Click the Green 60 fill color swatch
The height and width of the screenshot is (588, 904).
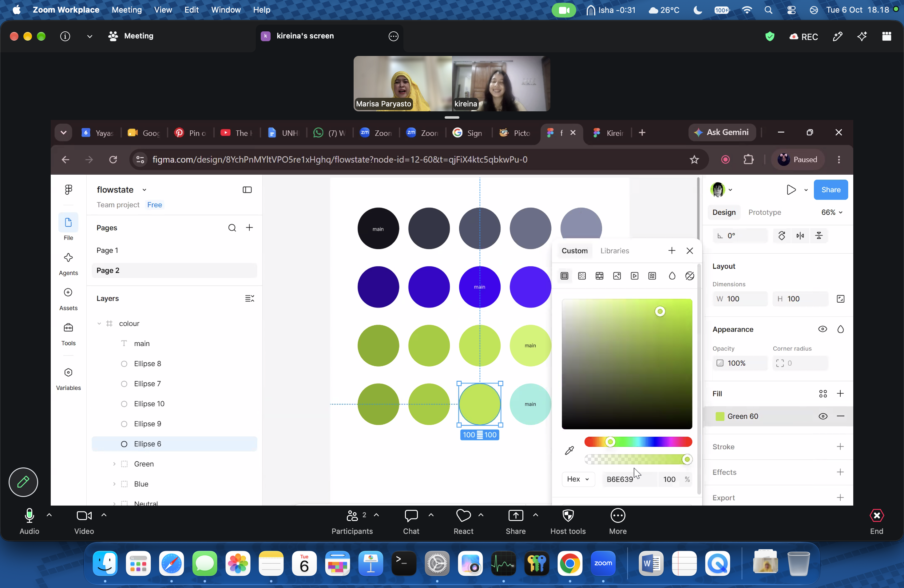coord(720,416)
